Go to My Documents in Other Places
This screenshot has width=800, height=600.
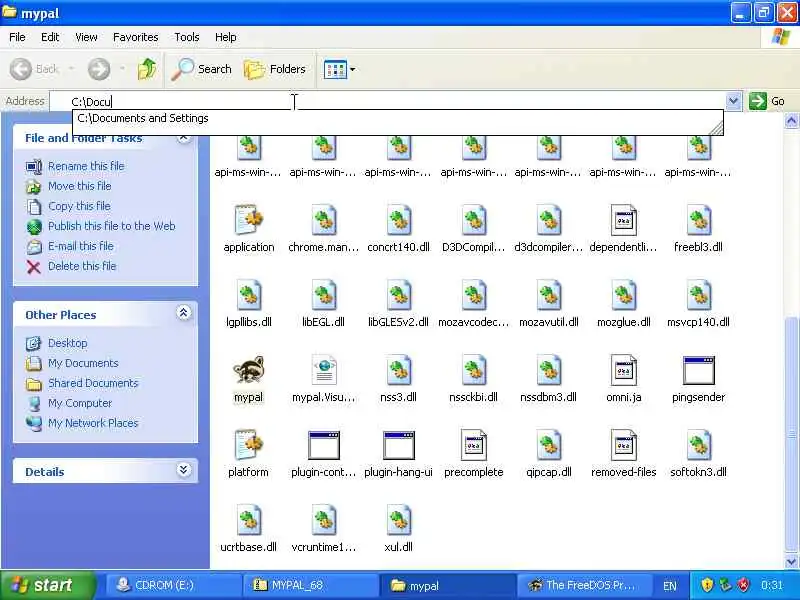(83, 363)
